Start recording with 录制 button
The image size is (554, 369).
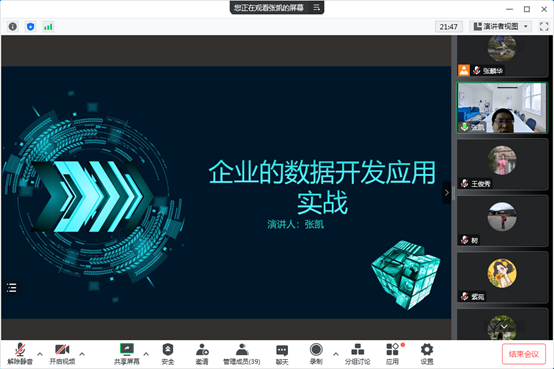[x=316, y=354]
